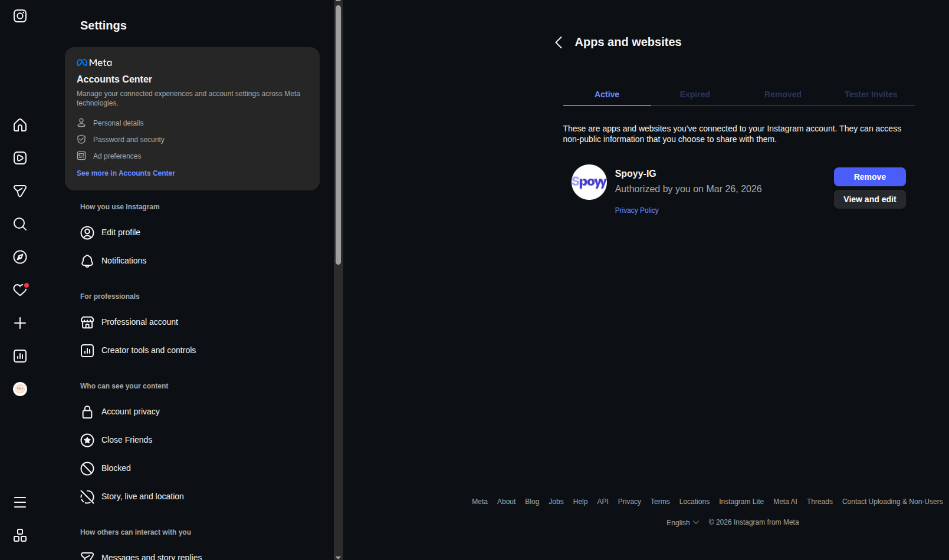Select Close Friends settings item
The height and width of the screenshot is (560, 949).
pyautogui.click(x=192, y=440)
